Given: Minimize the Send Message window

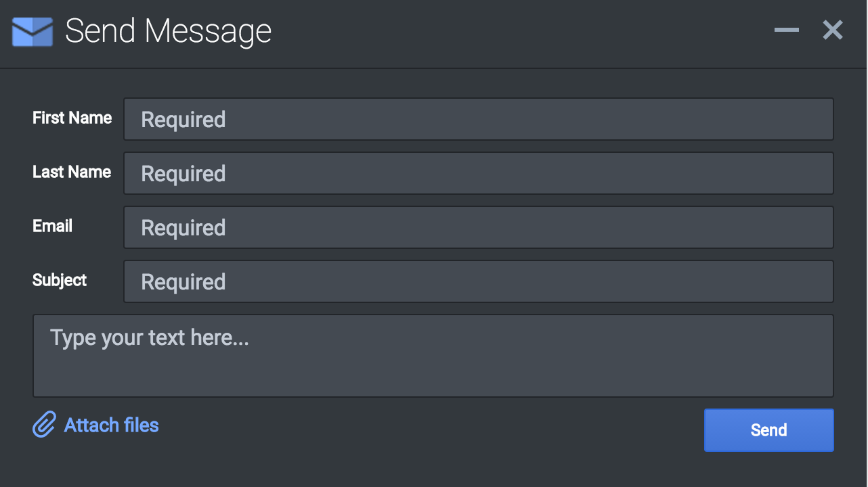Looking at the screenshot, I should (786, 30).
